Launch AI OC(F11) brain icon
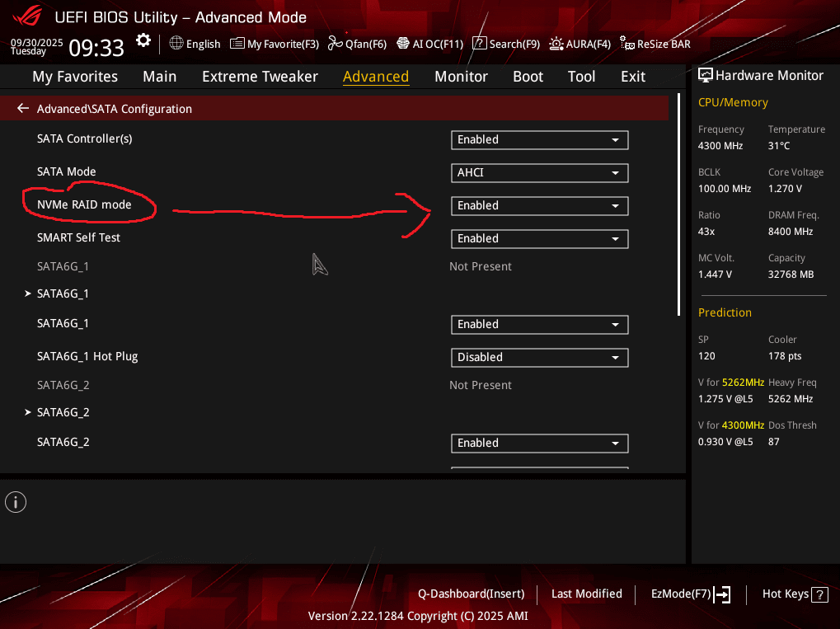Screen dimensions: 840x629 tap(403, 44)
